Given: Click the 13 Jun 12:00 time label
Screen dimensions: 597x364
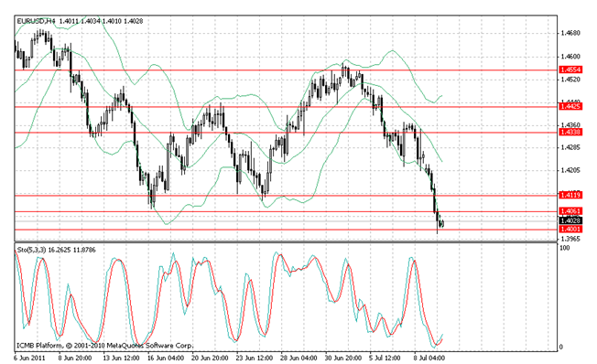Looking at the screenshot, I should click(121, 359).
